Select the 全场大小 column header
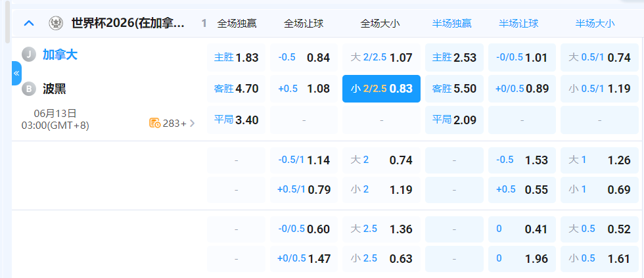Screen dimensions: 644x278 pos(380,24)
